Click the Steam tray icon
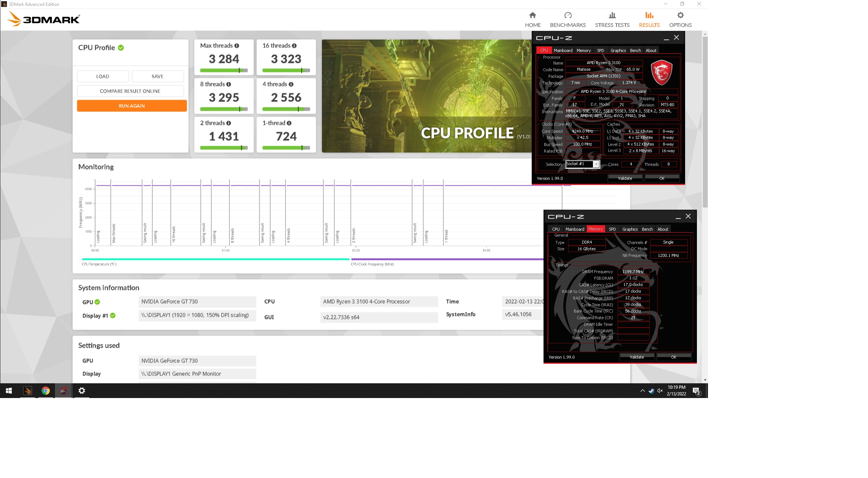This screenshot has width=868, height=478. click(651, 391)
